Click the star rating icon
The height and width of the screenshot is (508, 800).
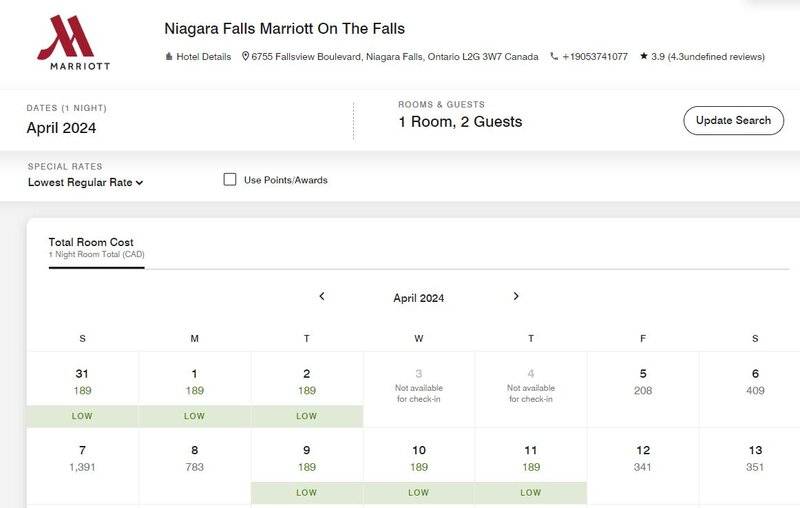[x=643, y=57]
